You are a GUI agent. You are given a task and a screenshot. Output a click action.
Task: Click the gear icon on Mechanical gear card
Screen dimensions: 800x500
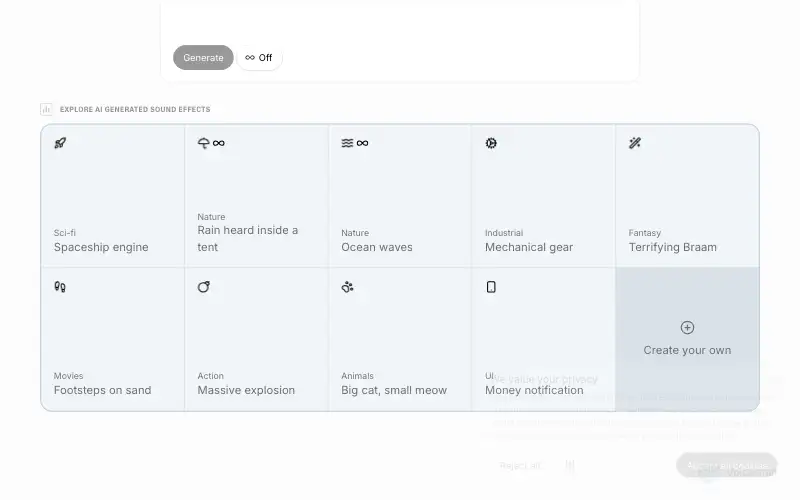coord(491,143)
